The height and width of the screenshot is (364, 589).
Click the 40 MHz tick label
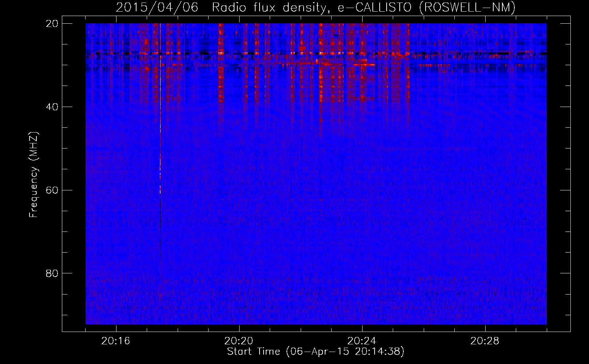(52, 107)
